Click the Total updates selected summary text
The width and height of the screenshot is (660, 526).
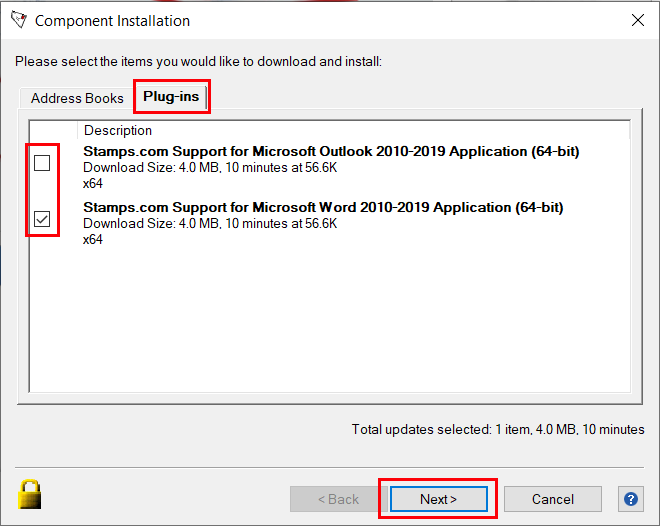pos(497,429)
